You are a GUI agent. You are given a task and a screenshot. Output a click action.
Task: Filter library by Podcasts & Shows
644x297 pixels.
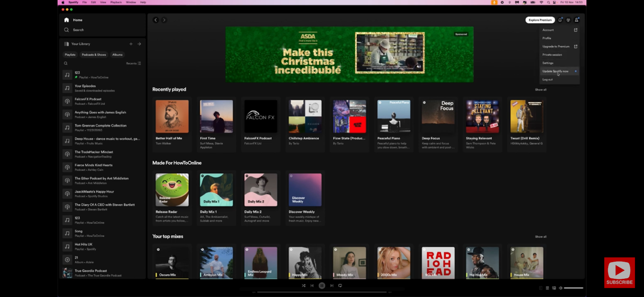pyautogui.click(x=94, y=55)
